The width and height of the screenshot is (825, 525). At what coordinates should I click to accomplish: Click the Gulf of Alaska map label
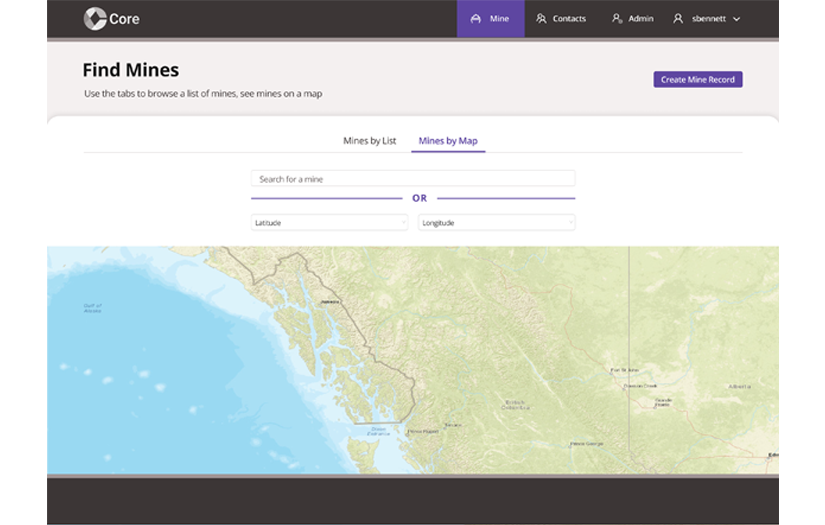pos(93,308)
